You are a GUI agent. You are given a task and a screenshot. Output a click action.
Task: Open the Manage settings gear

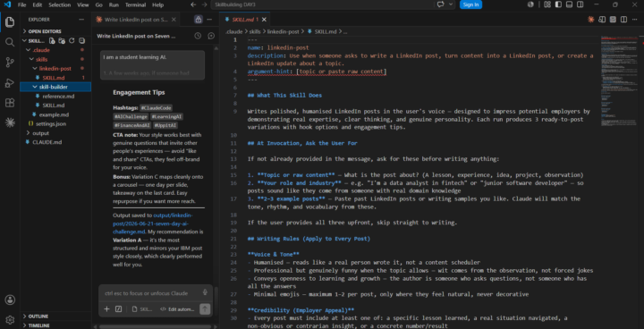coord(10,319)
